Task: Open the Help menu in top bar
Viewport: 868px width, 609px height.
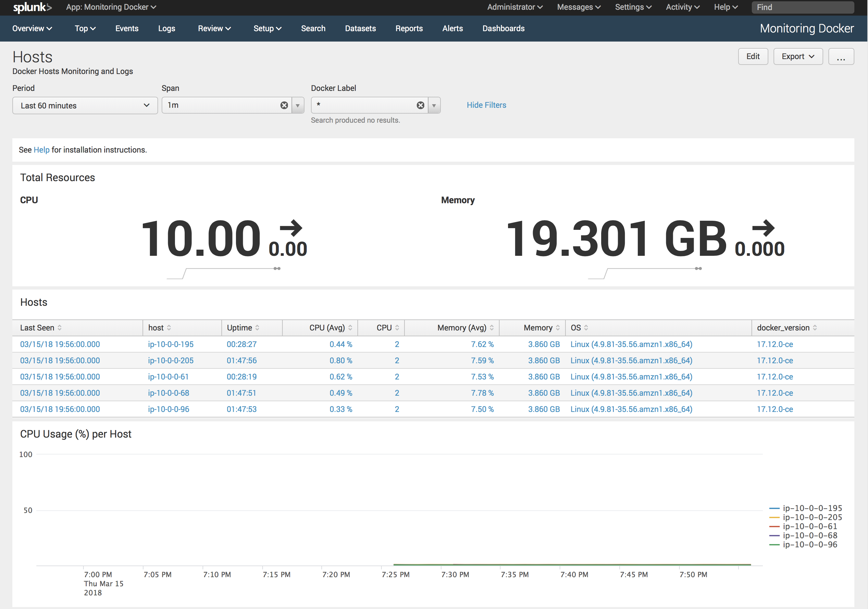Action: click(725, 7)
